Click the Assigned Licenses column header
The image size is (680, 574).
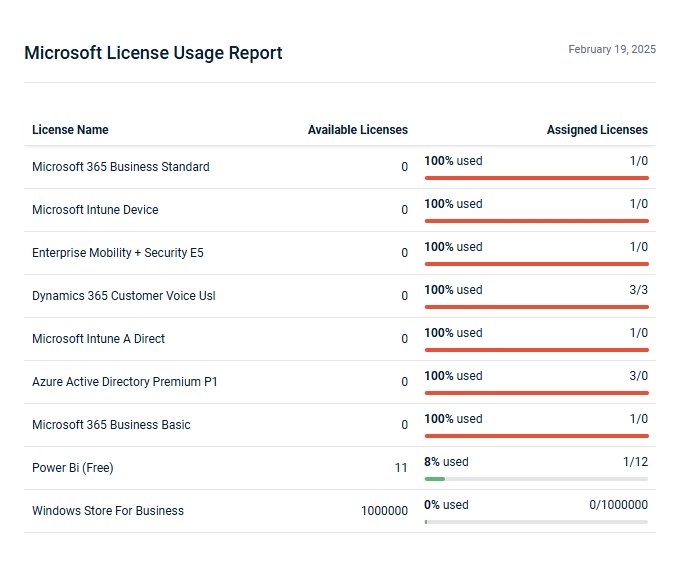point(597,130)
